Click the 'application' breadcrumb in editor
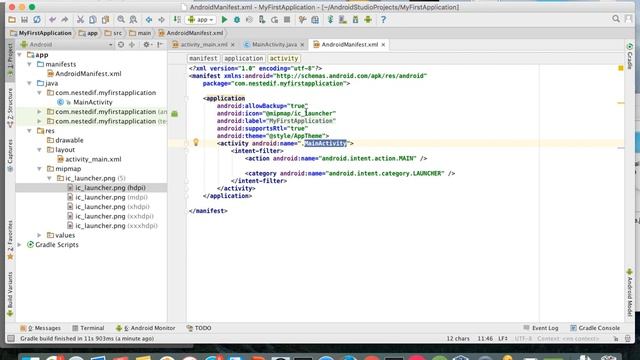This screenshot has width=640, height=360. 244,58
